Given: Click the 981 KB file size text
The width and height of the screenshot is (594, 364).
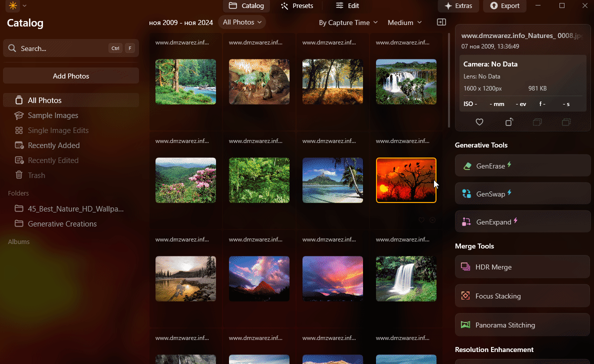Looking at the screenshot, I should click(537, 88).
